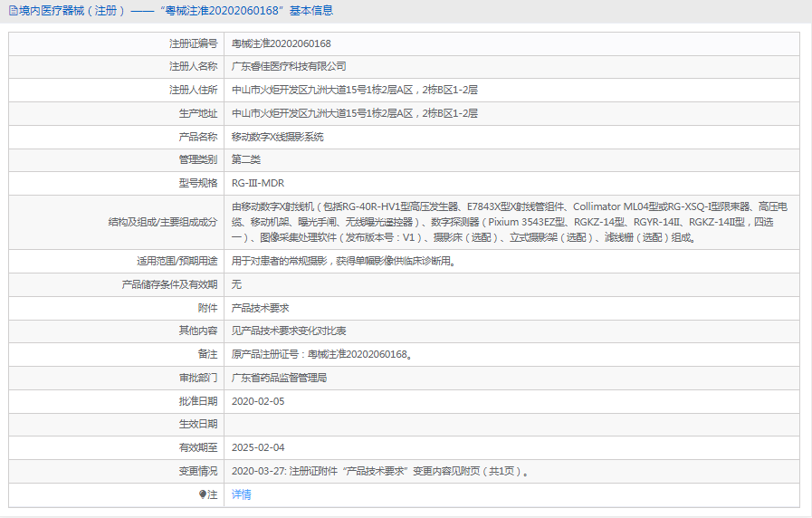Click the 生效日期 label

198,424
